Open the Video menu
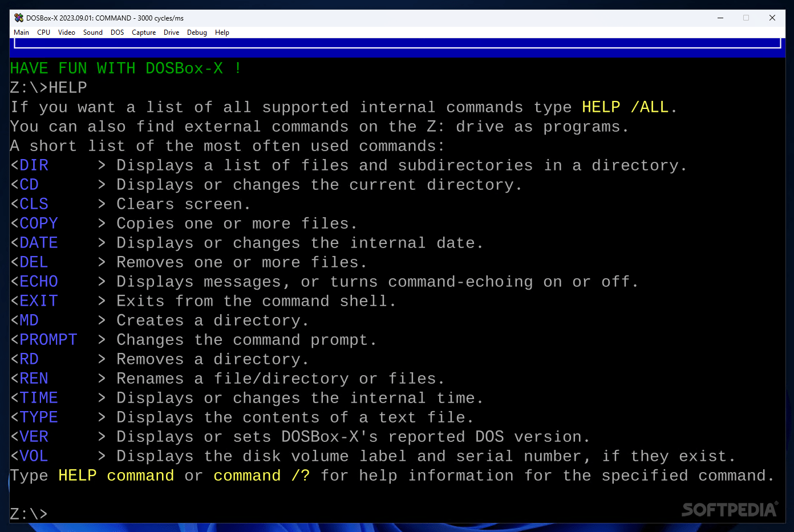Viewport: 794px width, 532px height. coord(66,33)
